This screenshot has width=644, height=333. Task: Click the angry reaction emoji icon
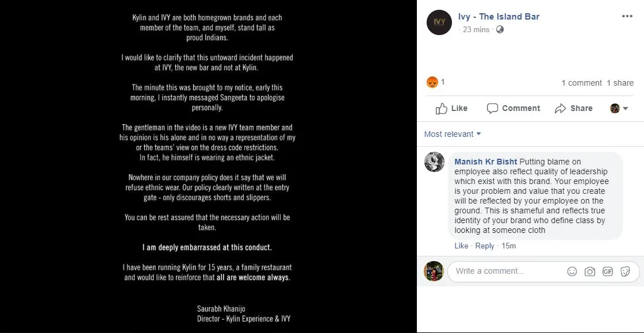tap(432, 82)
